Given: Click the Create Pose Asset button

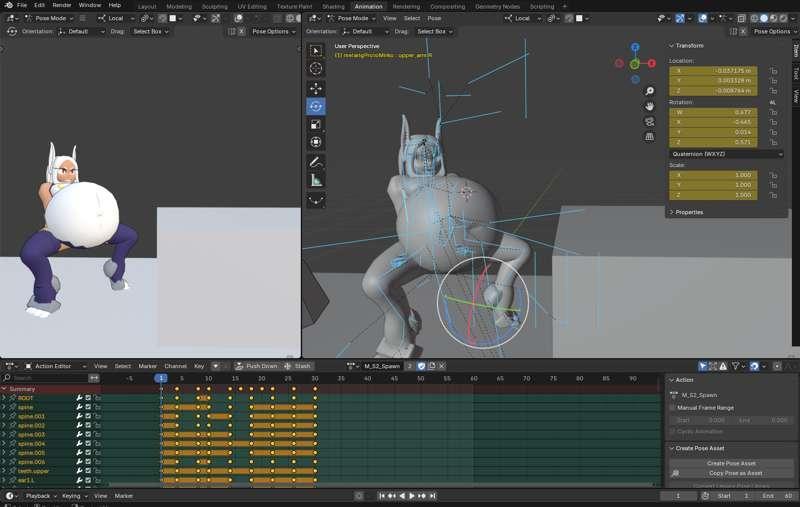Looking at the screenshot, I should (731, 463).
